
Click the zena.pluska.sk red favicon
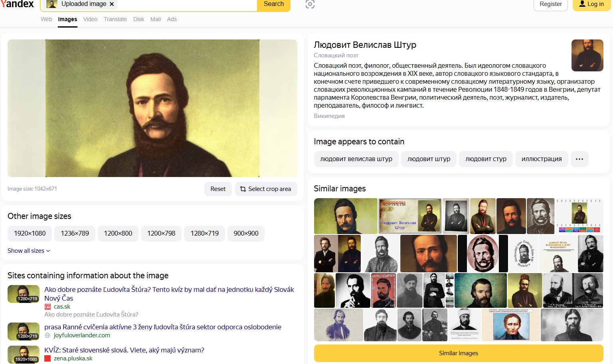(x=47, y=358)
